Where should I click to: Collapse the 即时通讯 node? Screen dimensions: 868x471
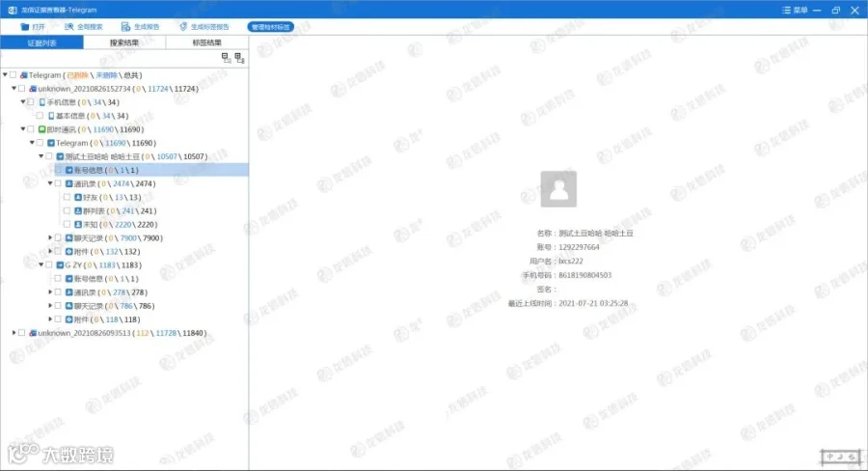pyautogui.click(x=23, y=129)
